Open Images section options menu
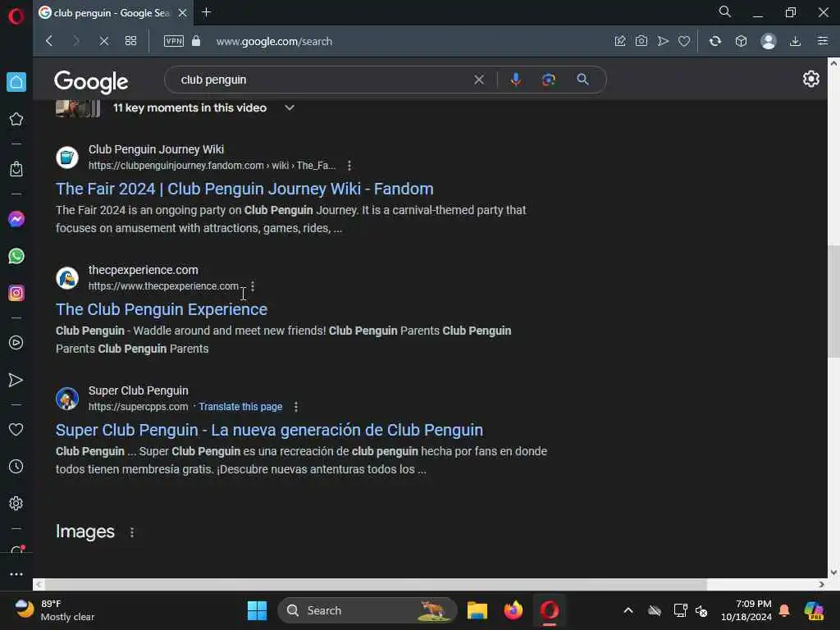Screen dimensions: 840x630 (132, 532)
